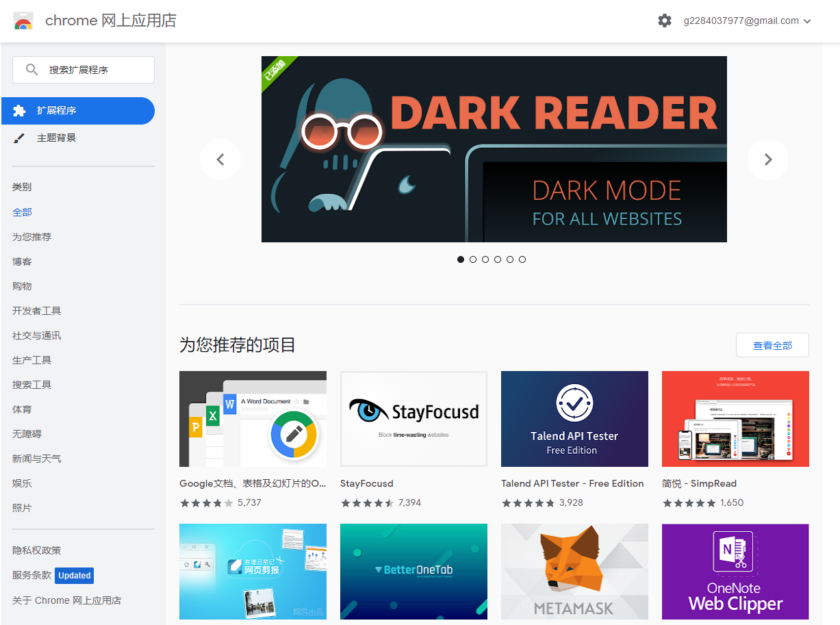
Task: Click the StayFocusd title text
Action: point(367,483)
